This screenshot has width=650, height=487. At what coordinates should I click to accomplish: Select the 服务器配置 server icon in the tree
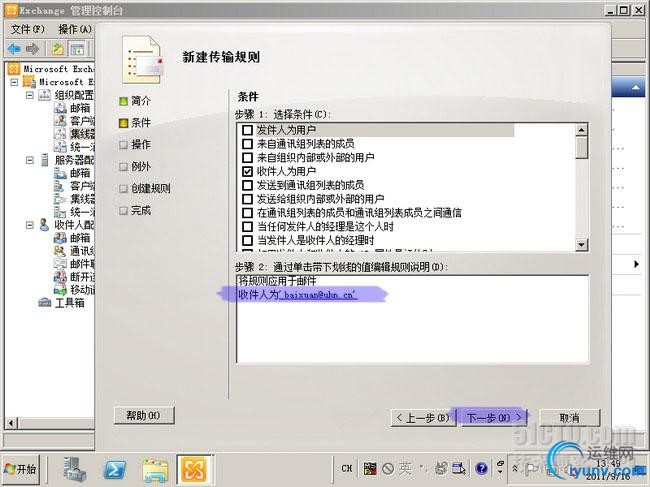tap(44, 160)
